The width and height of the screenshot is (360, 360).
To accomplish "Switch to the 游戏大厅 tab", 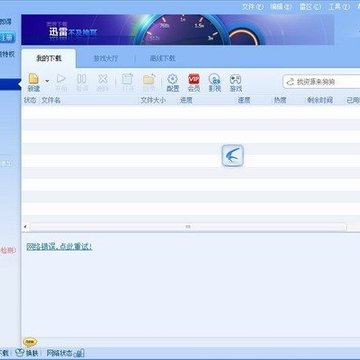I will click(x=106, y=58).
